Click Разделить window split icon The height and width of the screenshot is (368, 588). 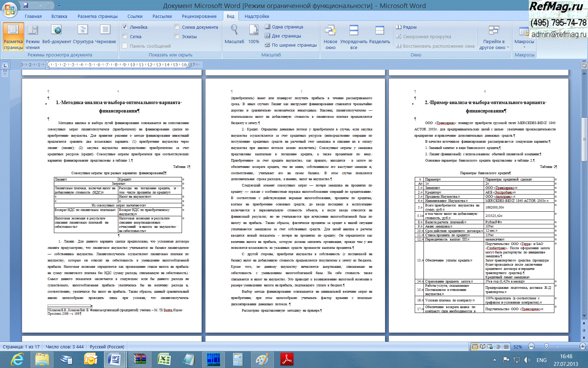[x=379, y=31]
